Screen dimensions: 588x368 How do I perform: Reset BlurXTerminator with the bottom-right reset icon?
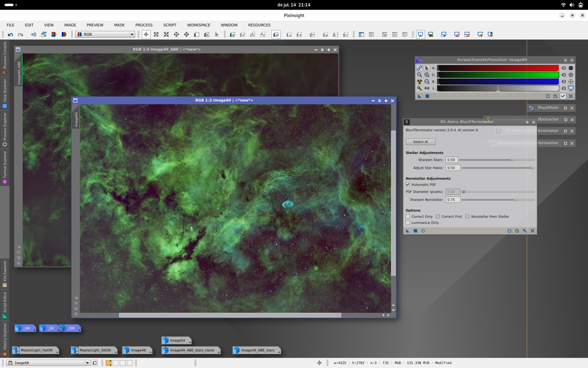tap(532, 231)
